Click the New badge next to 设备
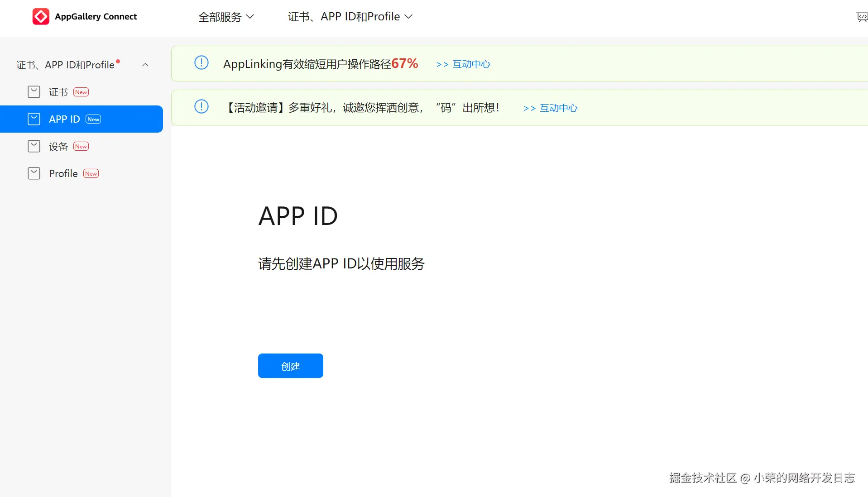 click(x=81, y=146)
